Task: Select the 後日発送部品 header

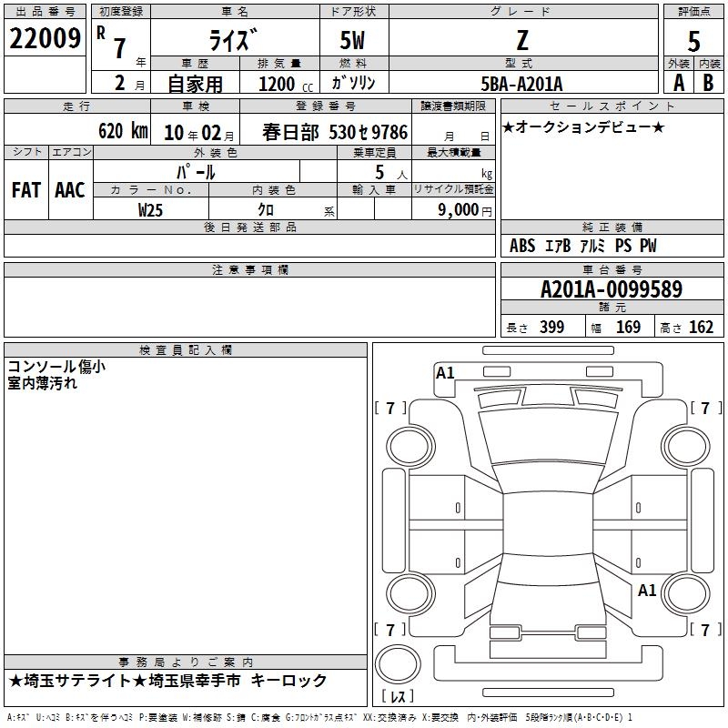Action: [x=249, y=227]
